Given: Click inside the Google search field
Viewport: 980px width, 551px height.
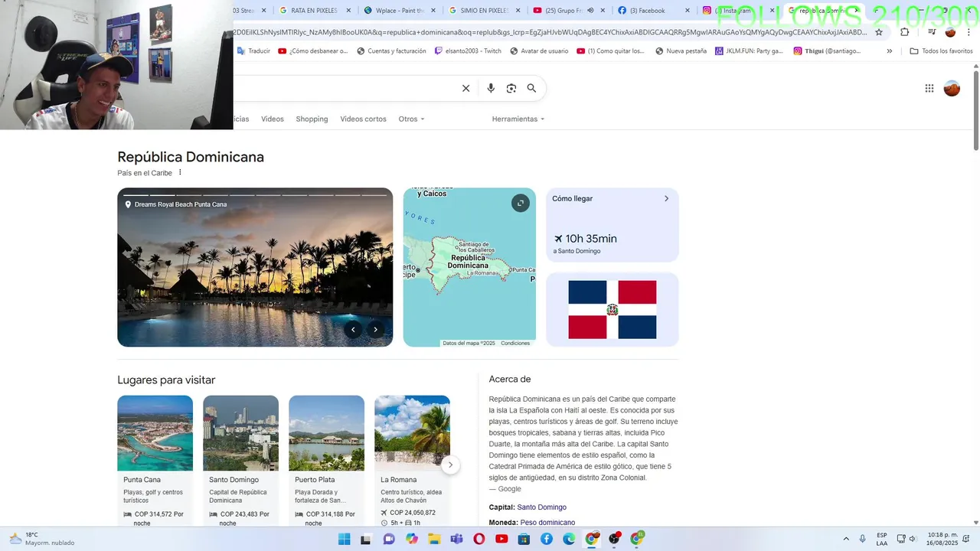Looking at the screenshot, I should (x=345, y=88).
